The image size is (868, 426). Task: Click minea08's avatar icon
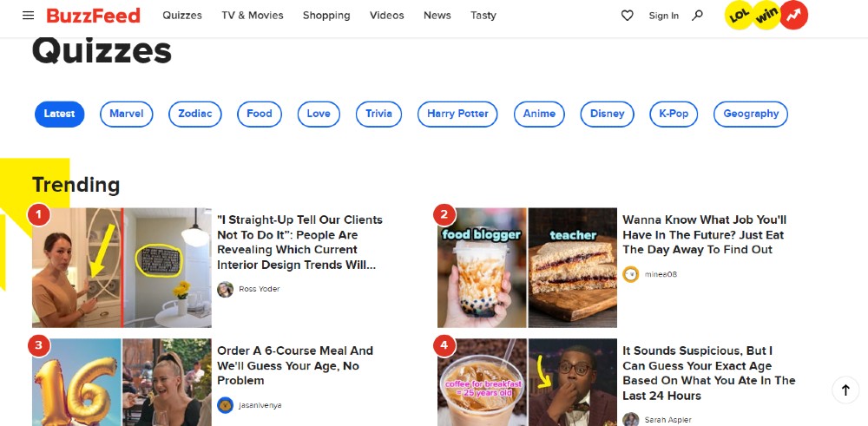630,274
